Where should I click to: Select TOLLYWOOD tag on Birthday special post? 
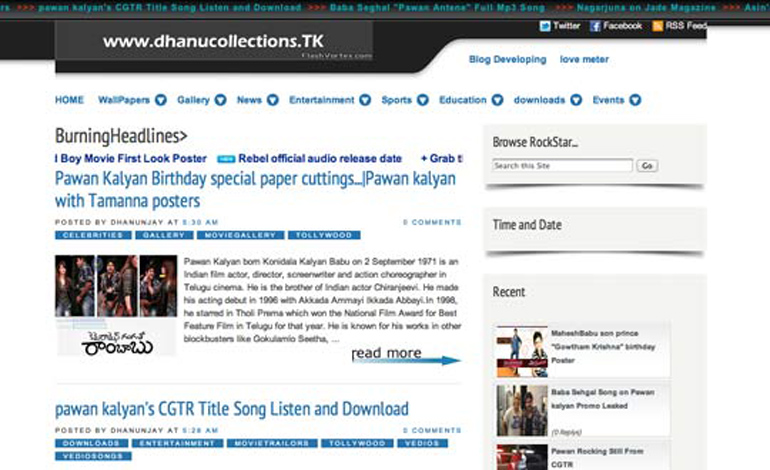324,235
